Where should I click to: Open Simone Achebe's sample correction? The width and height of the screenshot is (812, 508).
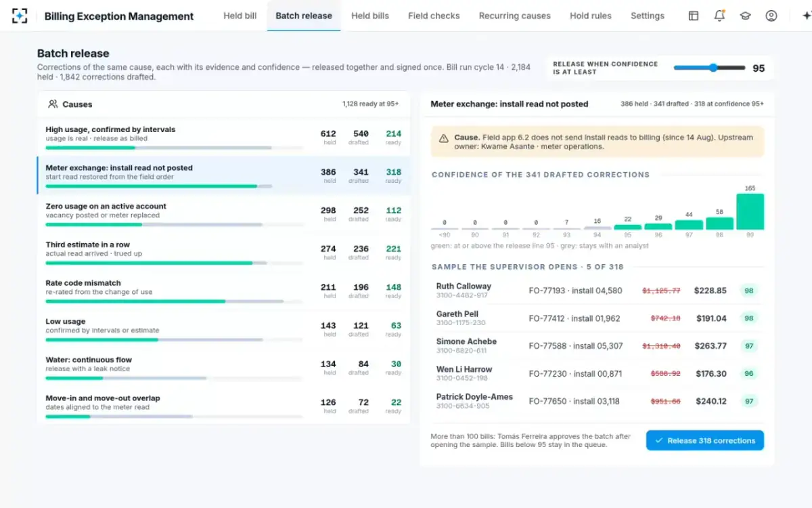597,346
